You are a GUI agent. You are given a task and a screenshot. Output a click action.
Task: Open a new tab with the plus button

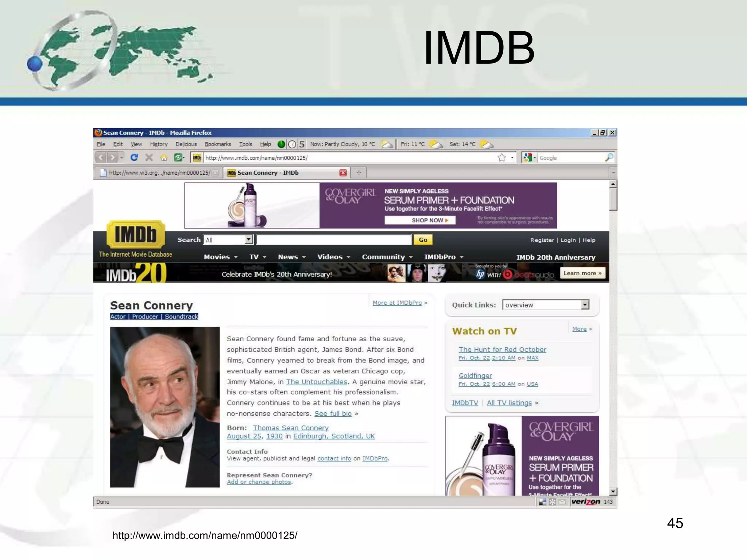click(359, 173)
